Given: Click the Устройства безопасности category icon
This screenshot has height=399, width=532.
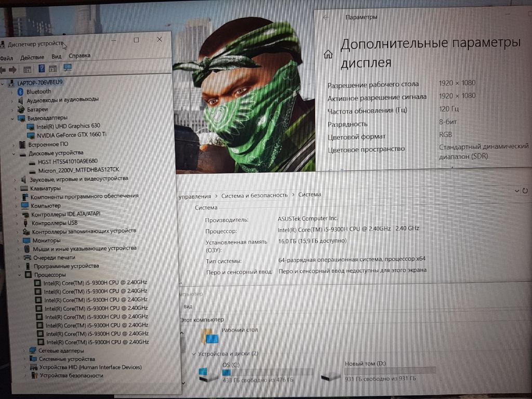Looking at the screenshot, I should [x=34, y=375].
